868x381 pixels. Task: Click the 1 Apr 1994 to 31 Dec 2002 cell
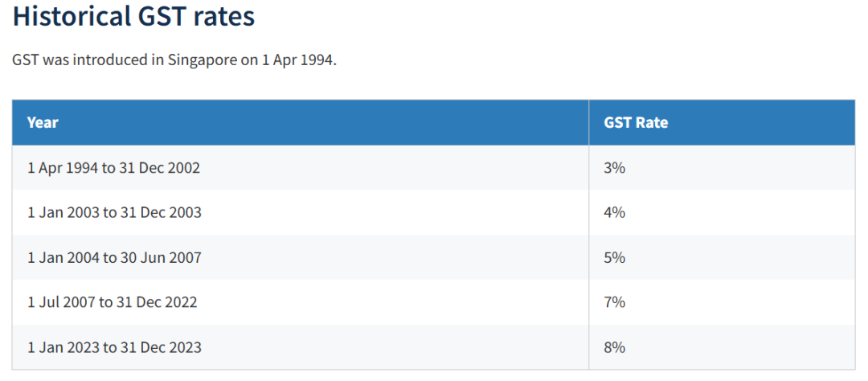301,167
